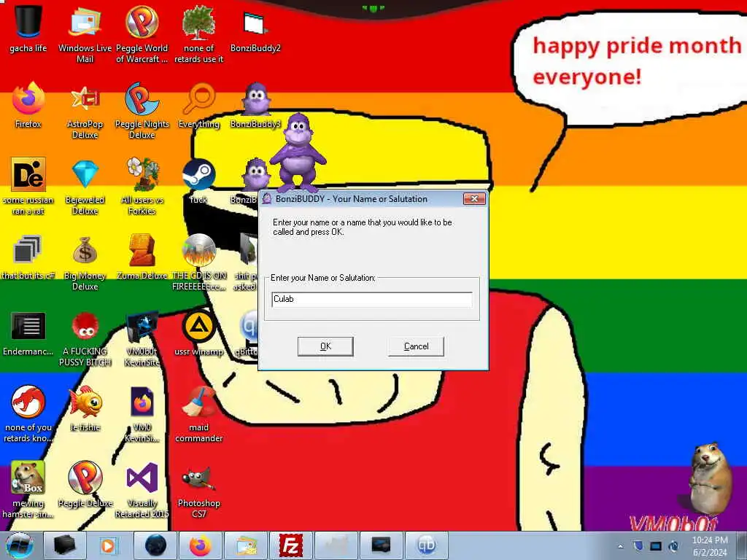Open the dark globe taskbar icon
Screen dimensions: 747x560
point(155,545)
